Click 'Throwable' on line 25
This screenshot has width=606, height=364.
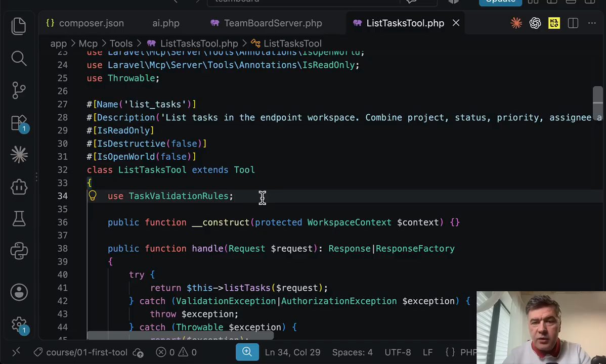pos(131,78)
